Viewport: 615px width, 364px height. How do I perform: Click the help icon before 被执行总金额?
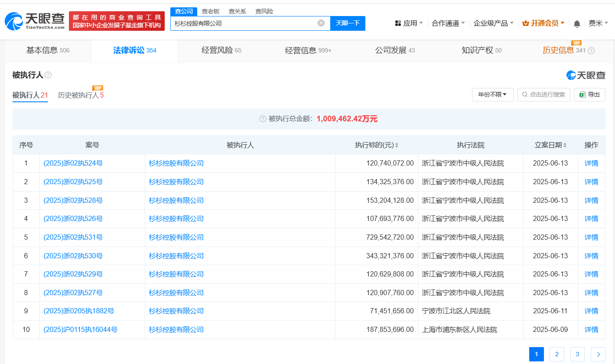coord(263,119)
